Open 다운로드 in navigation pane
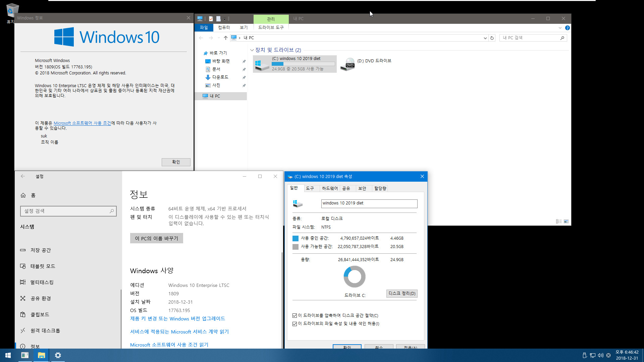 (220, 77)
